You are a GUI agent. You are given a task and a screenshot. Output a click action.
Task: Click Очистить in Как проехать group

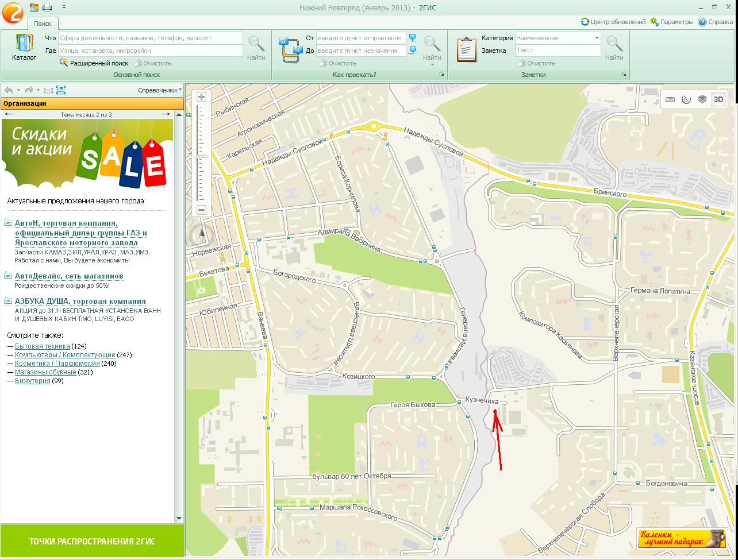(338, 63)
